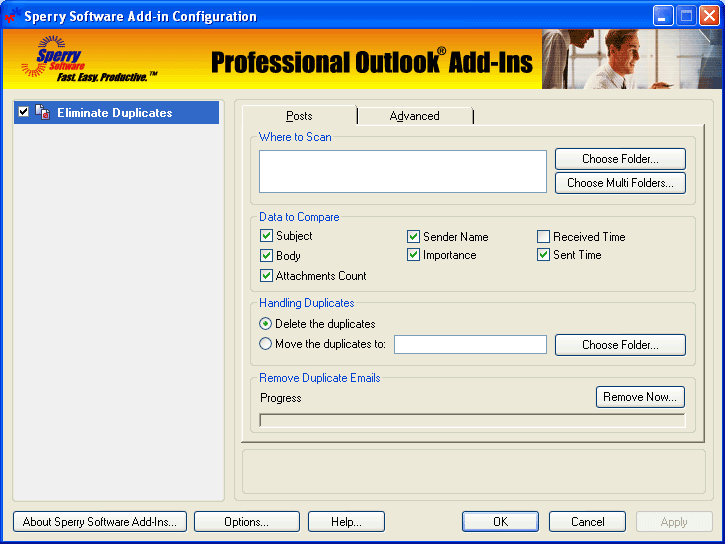Click the move duplicates destination folder field
This screenshot has width=725, height=544.
coord(470,345)
